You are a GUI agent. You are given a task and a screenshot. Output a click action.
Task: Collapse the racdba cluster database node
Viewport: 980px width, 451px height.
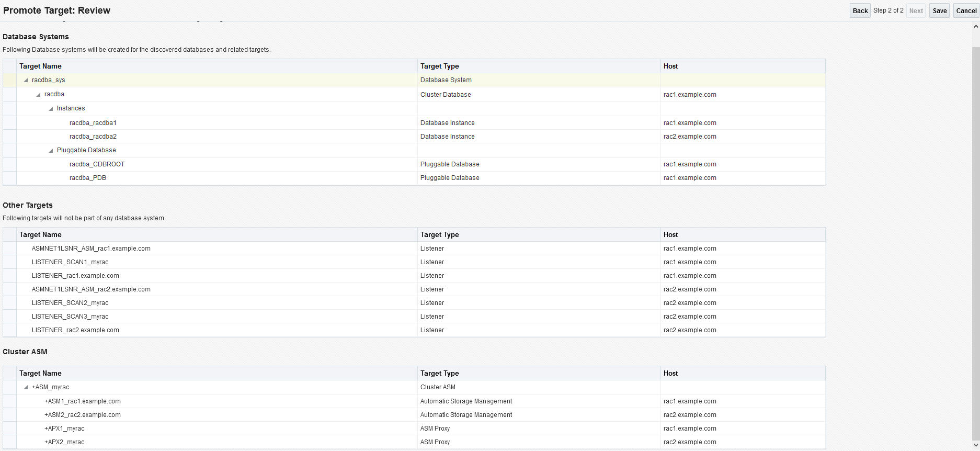pyautogui.click(x=38, y=95)
